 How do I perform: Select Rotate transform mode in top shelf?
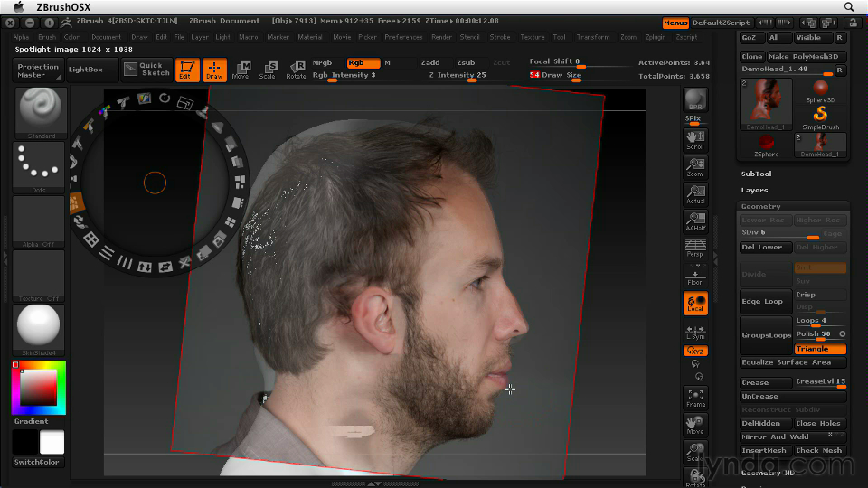[296, 70]
